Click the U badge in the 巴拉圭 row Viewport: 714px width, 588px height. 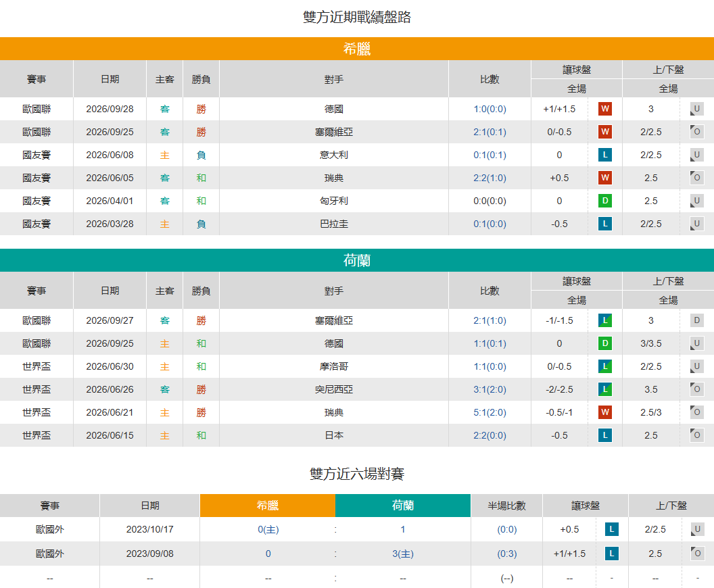point(696,224)
